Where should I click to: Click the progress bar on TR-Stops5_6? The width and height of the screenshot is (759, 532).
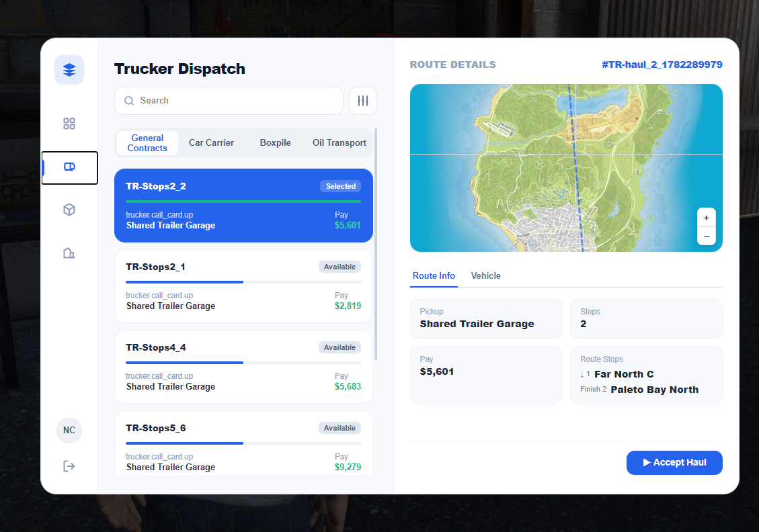click(x=243, y=443)
